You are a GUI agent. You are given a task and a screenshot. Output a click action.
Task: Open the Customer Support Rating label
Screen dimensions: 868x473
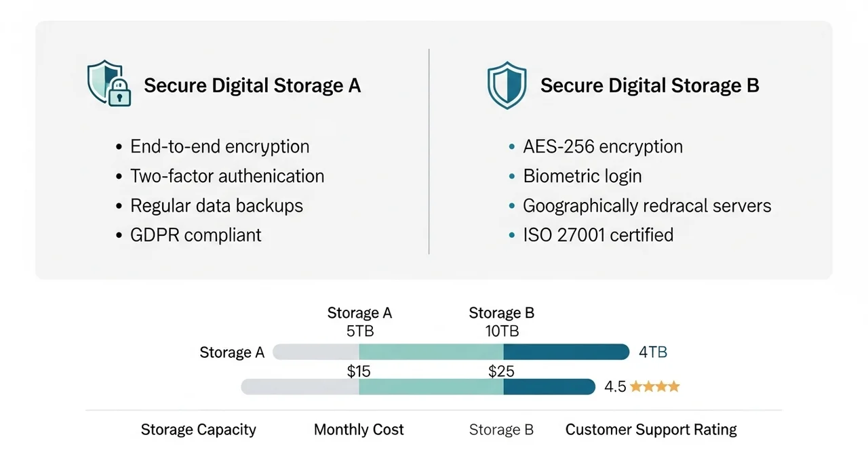[651, 430]
